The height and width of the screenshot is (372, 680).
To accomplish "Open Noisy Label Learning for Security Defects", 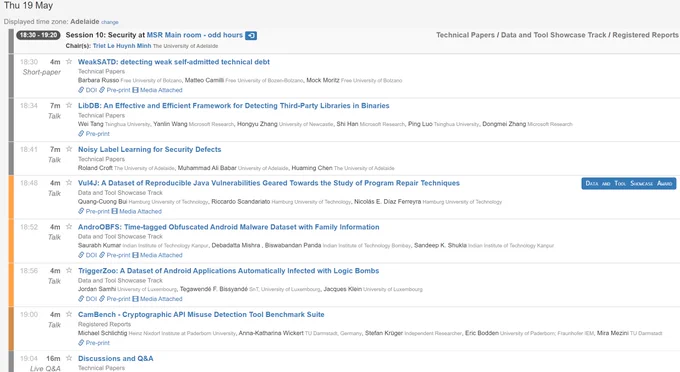I will tap(149, 150).
